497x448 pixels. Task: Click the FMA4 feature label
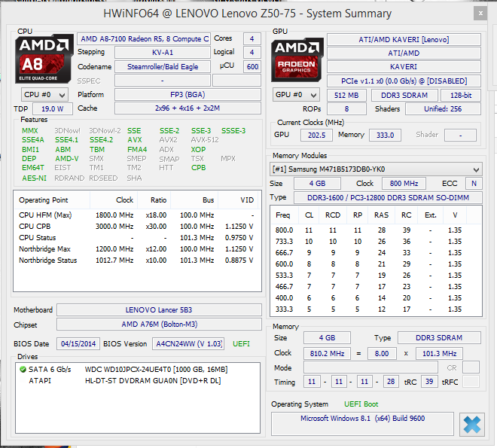click(x=137, y=150)
